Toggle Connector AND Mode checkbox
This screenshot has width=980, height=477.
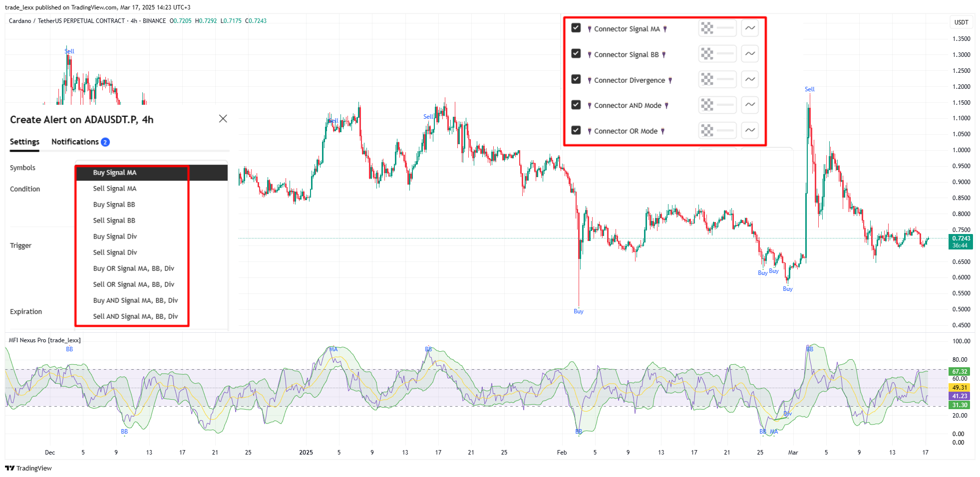coord(576,104)
